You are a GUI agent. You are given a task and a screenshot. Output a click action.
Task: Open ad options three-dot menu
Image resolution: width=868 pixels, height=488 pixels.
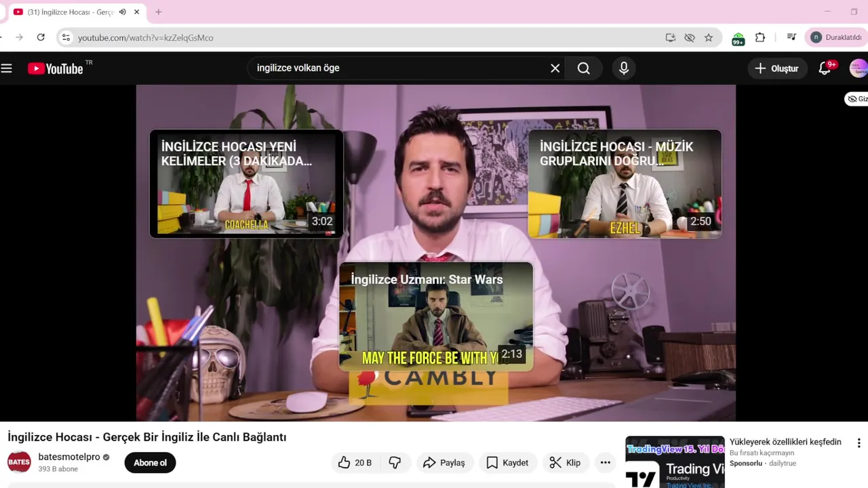(859, 443)
